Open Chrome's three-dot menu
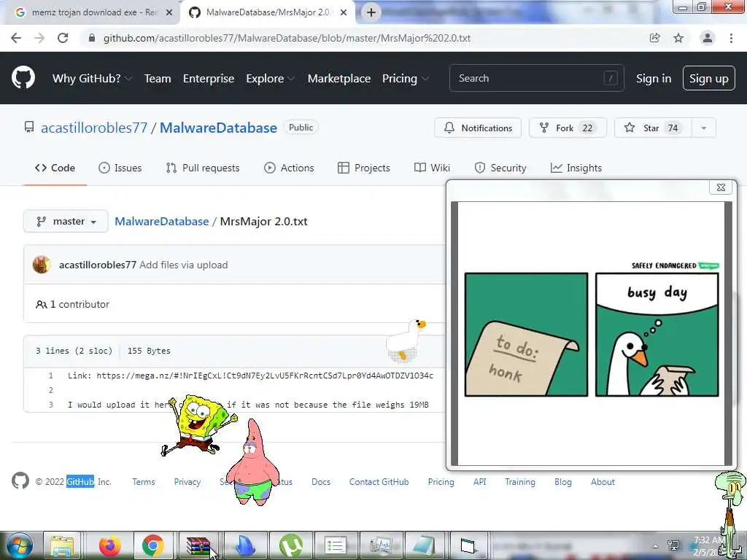 pyautogui.click(x=731, y=38)
